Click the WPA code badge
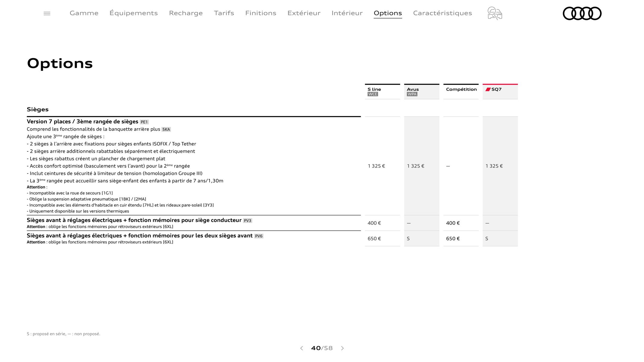 tap(412, 94)
